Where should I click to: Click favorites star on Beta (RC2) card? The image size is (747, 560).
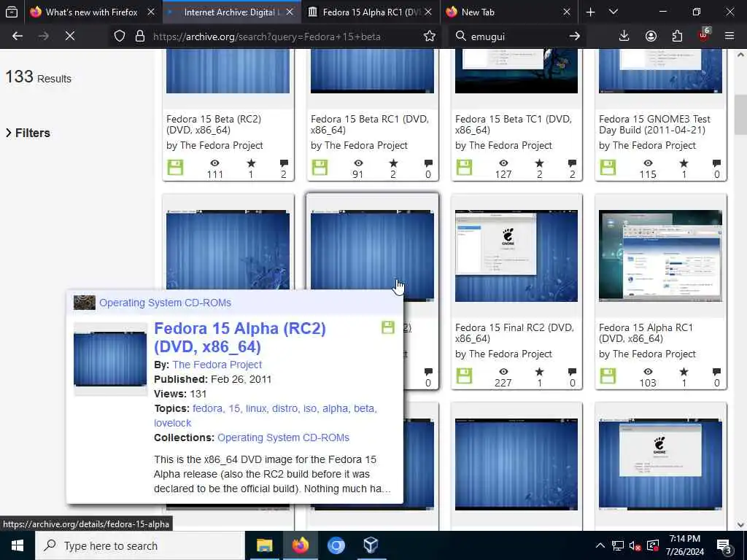(x=251, y=163)
